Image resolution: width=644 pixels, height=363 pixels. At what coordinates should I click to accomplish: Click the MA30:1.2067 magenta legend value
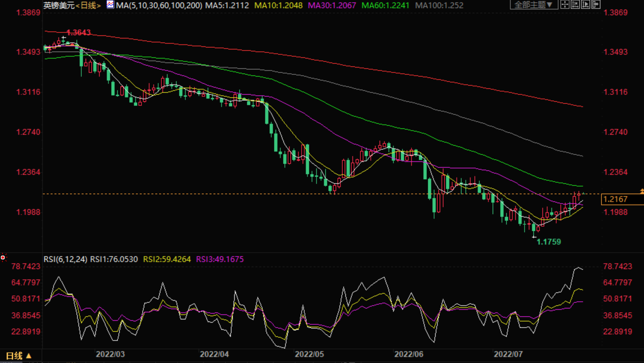click(332, 6)
